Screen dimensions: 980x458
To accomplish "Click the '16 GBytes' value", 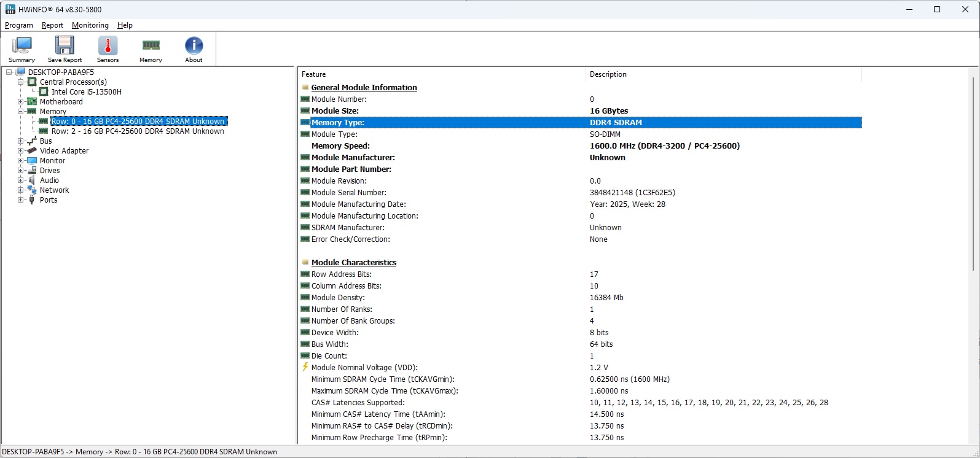I will [609, 111].
